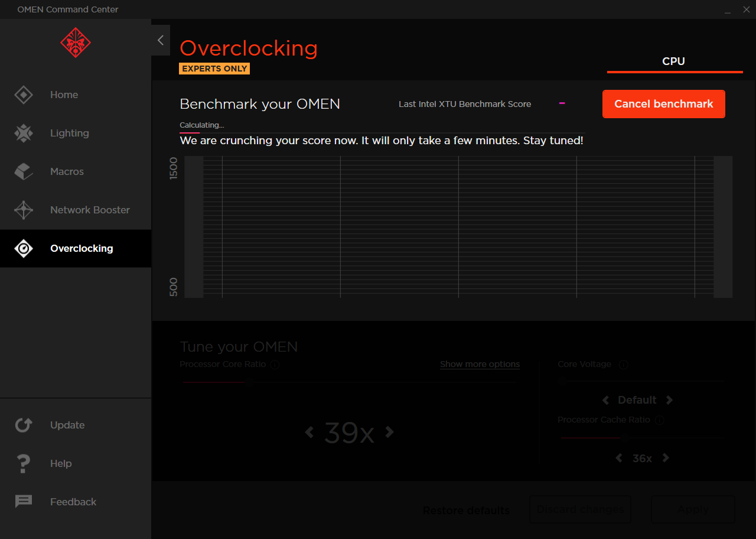The image size is (756, 539).
Task: Open the Macros section
Action: coord(76,171)
